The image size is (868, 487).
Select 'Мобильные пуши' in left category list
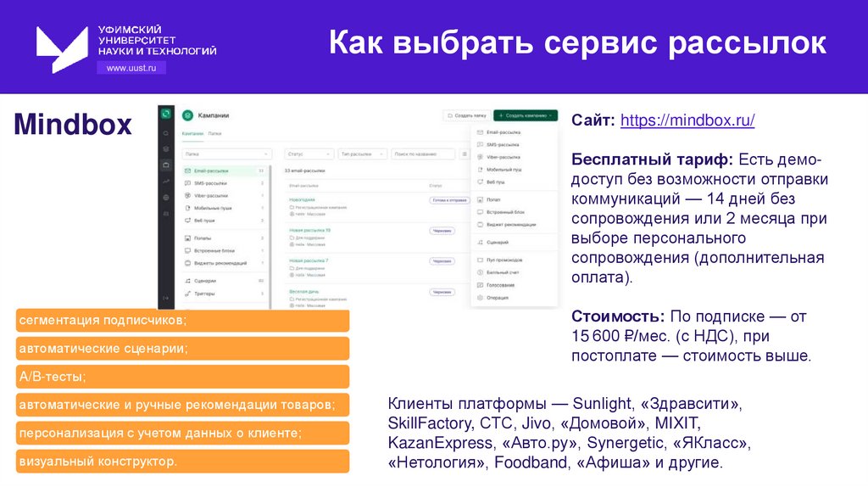(x=225, y=209)
